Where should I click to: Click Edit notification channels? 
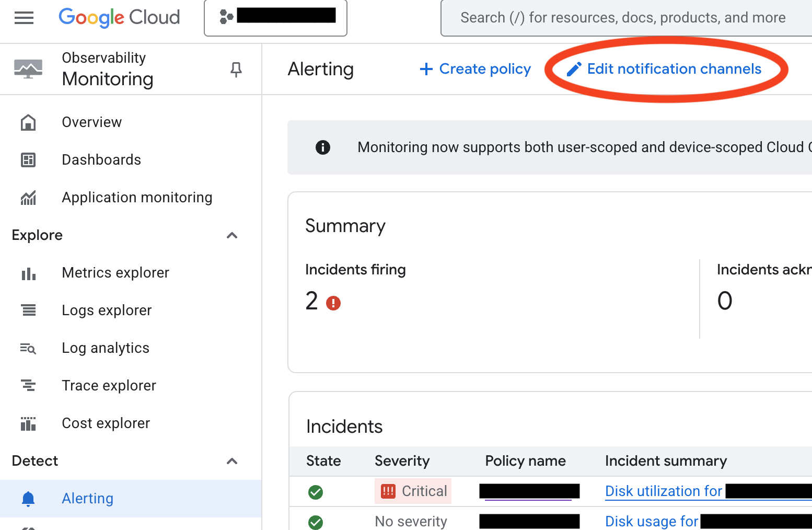click(x=664, y=69)
